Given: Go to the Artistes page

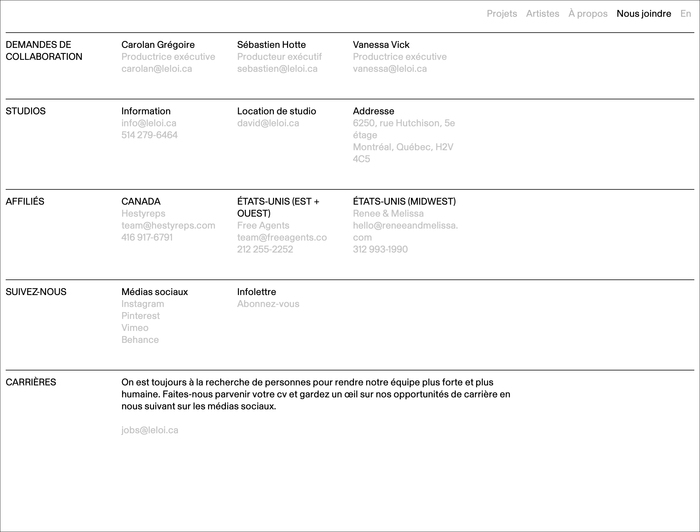Looking at the screenshot, I should click(x=542, y=14).
